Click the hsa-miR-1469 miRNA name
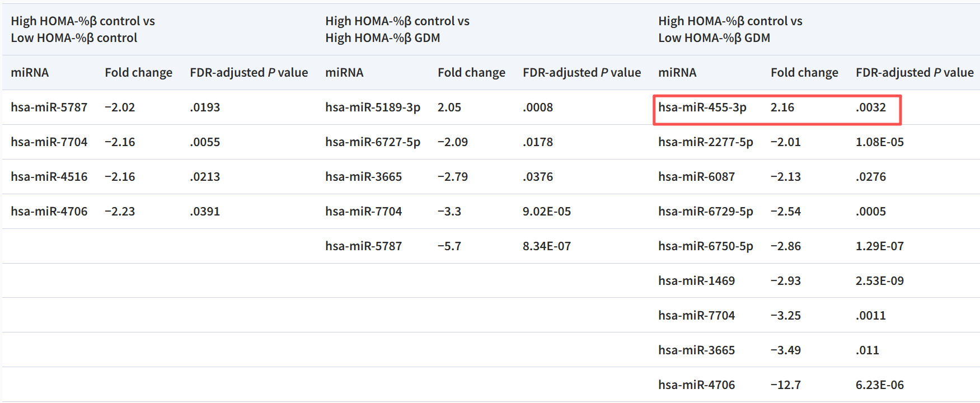 coord(696,281)
